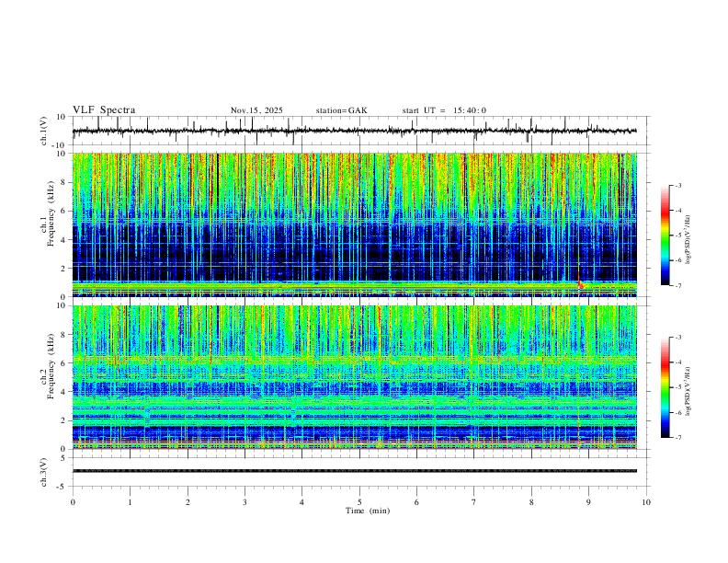Click time axis tick label "1"
This screenshot has width=728, height=563.
click(130, 502)
